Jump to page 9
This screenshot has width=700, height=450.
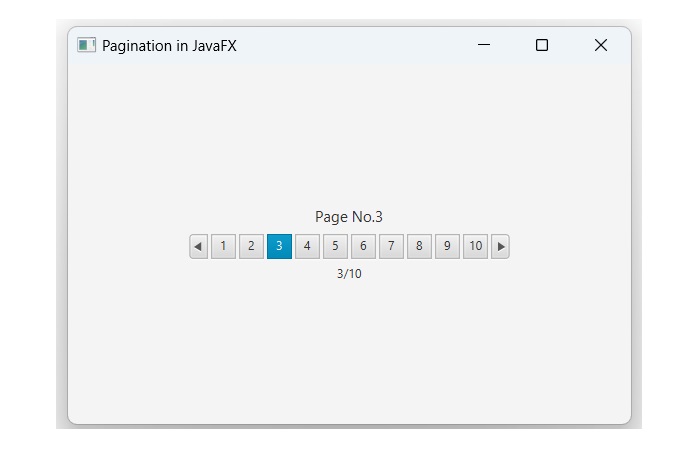[447, 246]
